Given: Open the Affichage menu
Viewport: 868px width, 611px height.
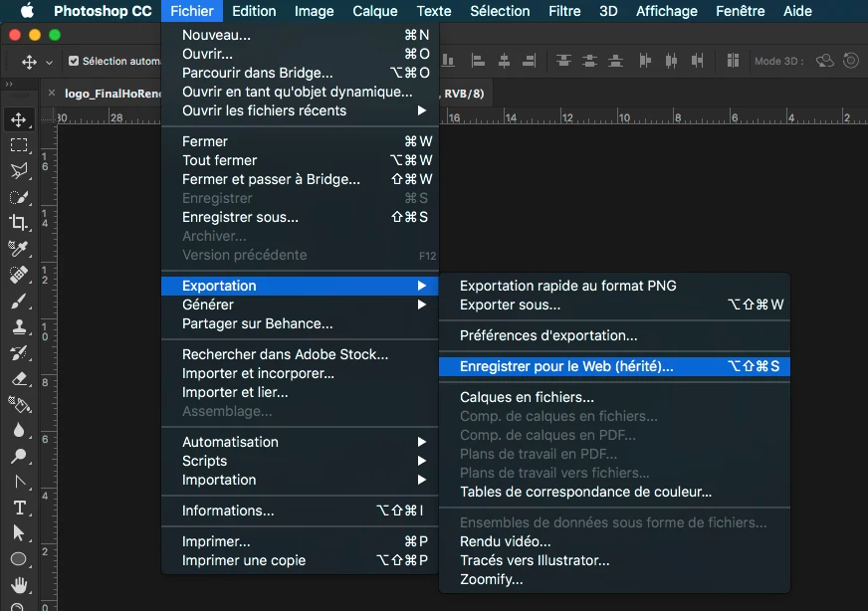Looking at the screenshot, I should tap(667, 11).
